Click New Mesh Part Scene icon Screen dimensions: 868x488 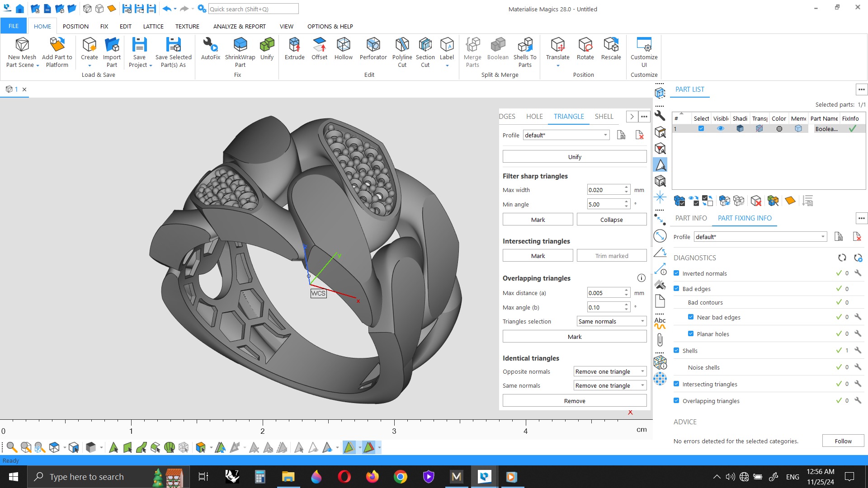tap(22, 45)
